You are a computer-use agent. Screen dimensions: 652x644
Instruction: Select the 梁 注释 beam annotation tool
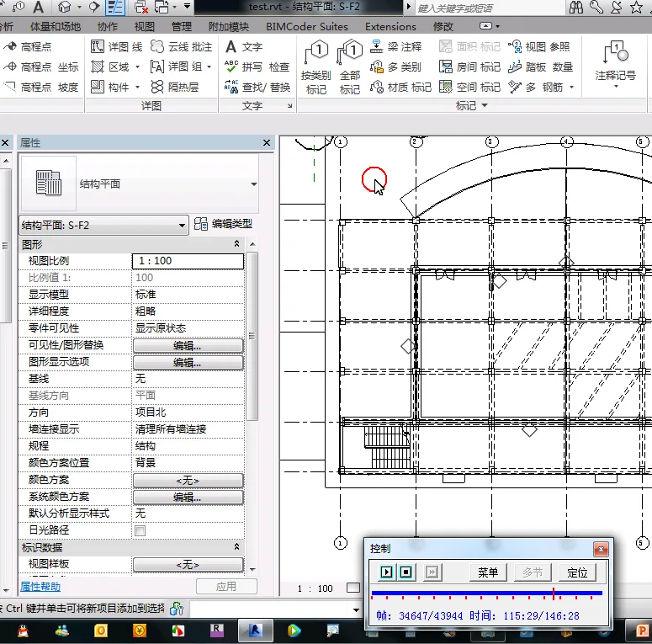click(396, 46)
